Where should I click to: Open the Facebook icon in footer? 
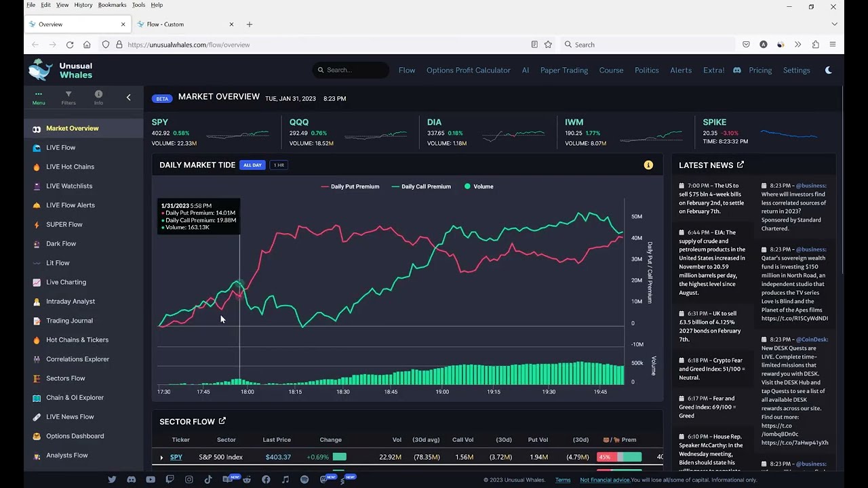(266, 479)
